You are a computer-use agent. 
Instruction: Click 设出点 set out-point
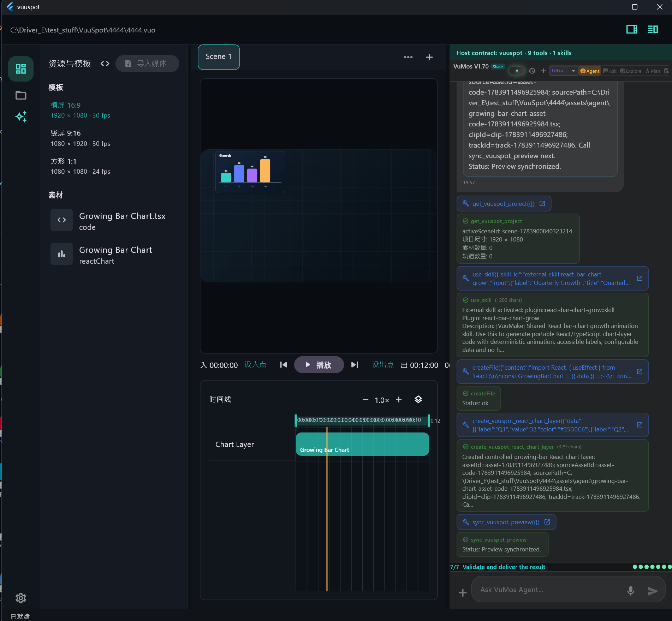point(383,365)
